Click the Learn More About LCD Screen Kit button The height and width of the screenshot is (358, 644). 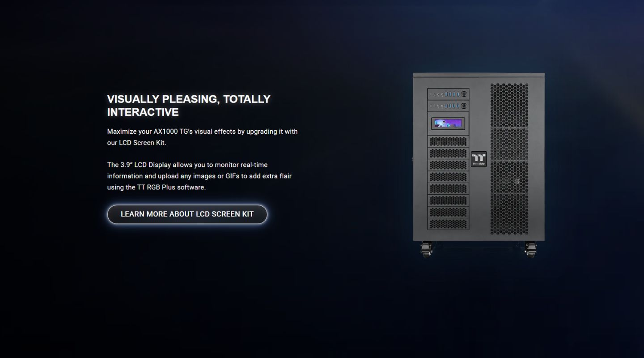click(x=187, y=214)
